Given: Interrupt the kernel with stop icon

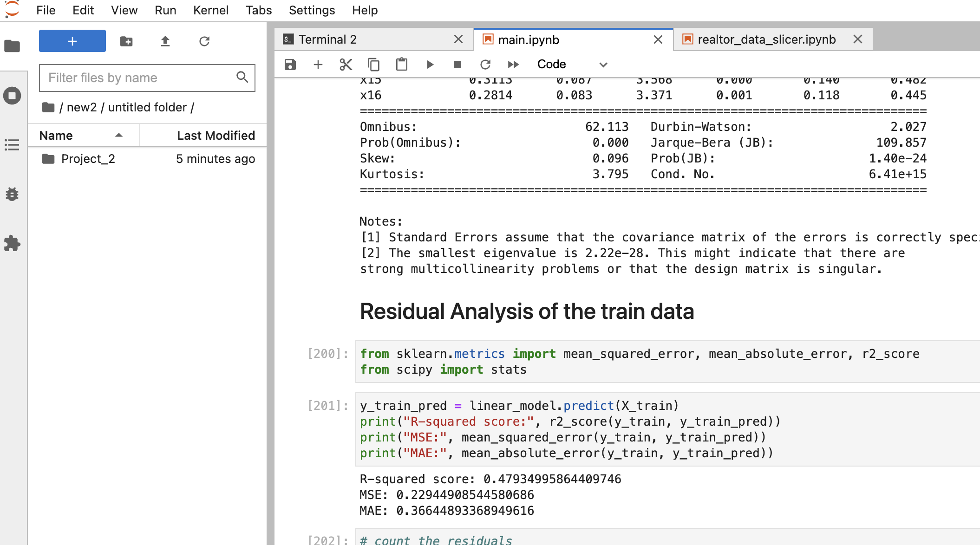Looking at the screenshot, I should click(x=457, y=65).
